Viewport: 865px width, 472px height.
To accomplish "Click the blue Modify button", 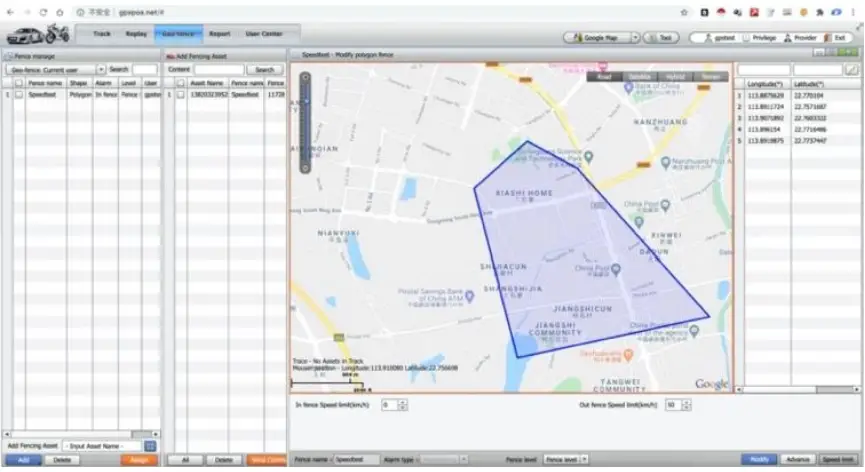I will coord(759,459).
